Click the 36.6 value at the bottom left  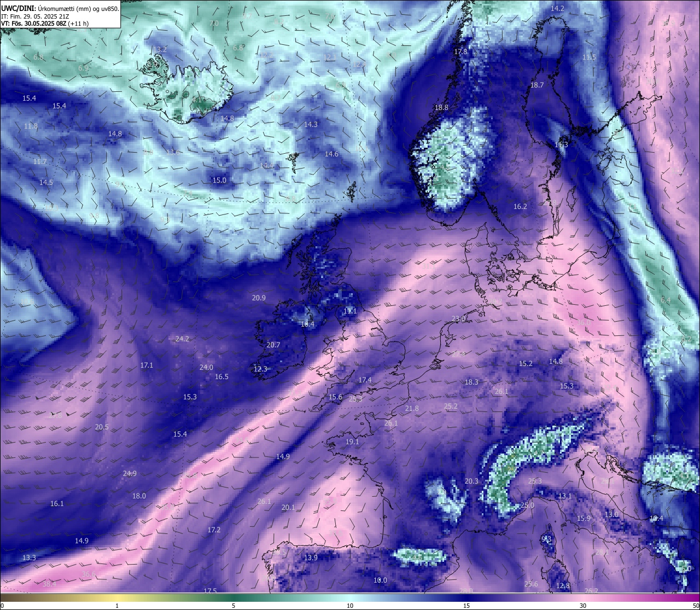pyautogui.click(x=89, y=574)
